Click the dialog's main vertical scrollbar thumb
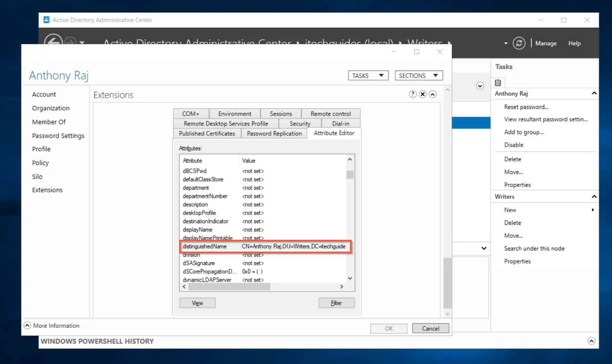 [x=447, y=283]
